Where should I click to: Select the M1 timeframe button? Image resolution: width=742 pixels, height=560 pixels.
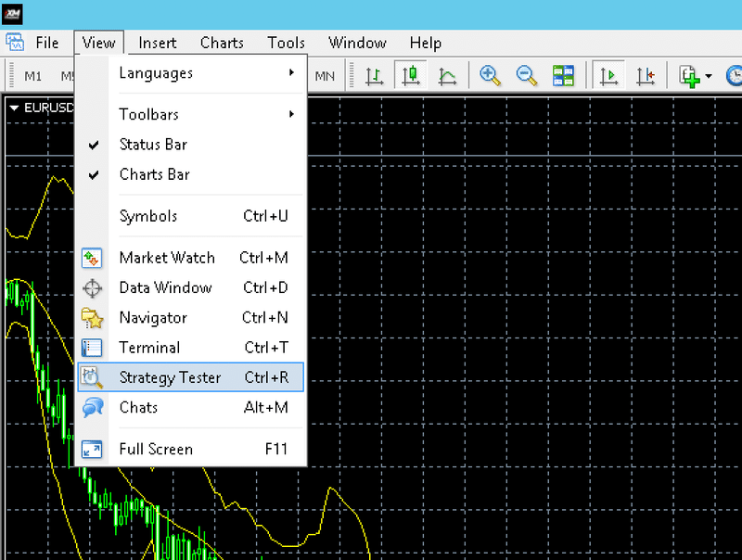(x=31, y=76)
